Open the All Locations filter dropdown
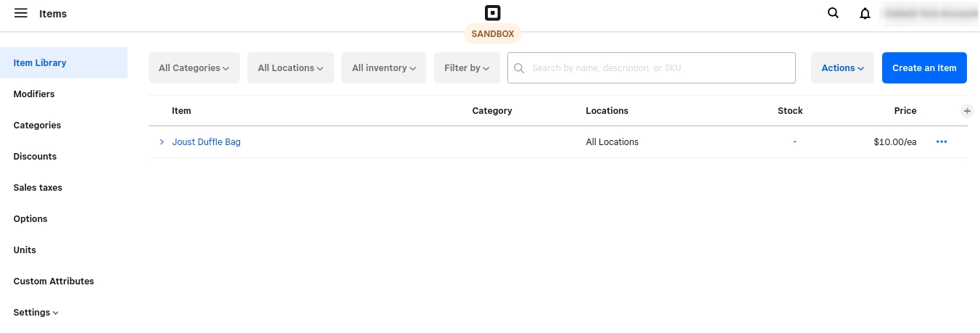Image resolution: width=980 pixels, height=333 pixels. coord(290,68)
